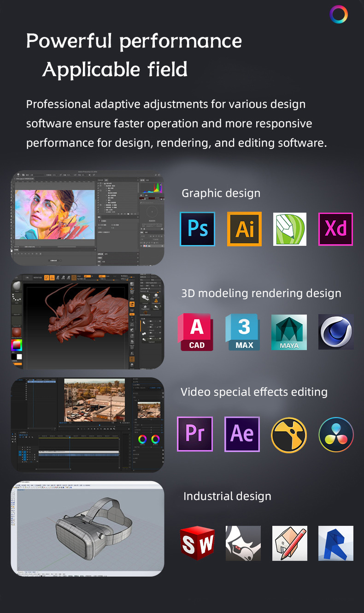Image resolution: width=364 pixels, height=613 pixels.
Task: Select the Illustrator Ai icon
Action: click(244, 229)
